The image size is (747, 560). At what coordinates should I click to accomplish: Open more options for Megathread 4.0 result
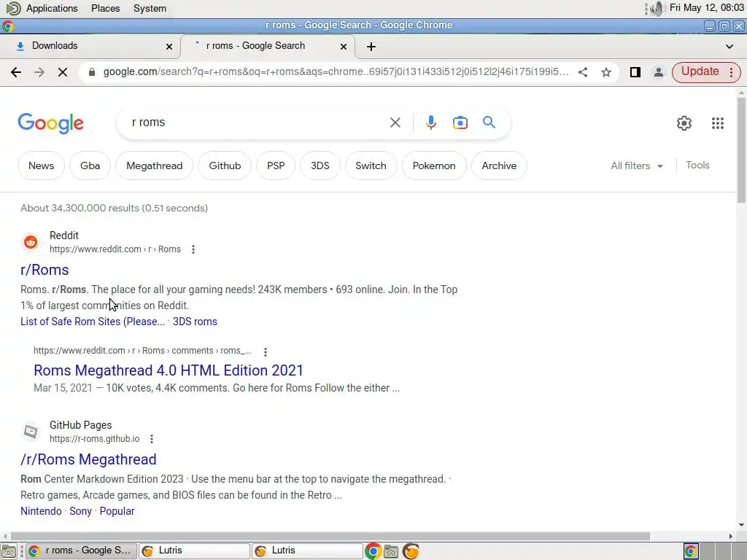[266, 351]
